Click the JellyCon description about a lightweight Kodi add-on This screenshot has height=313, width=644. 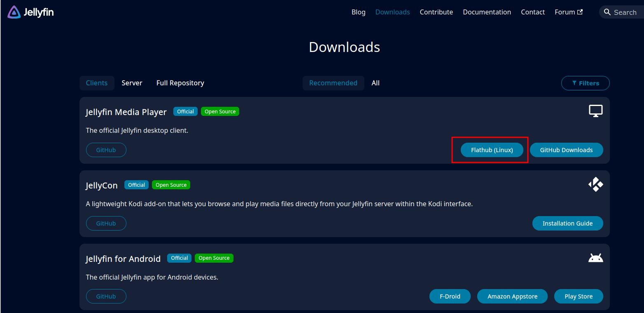point(279,204)
